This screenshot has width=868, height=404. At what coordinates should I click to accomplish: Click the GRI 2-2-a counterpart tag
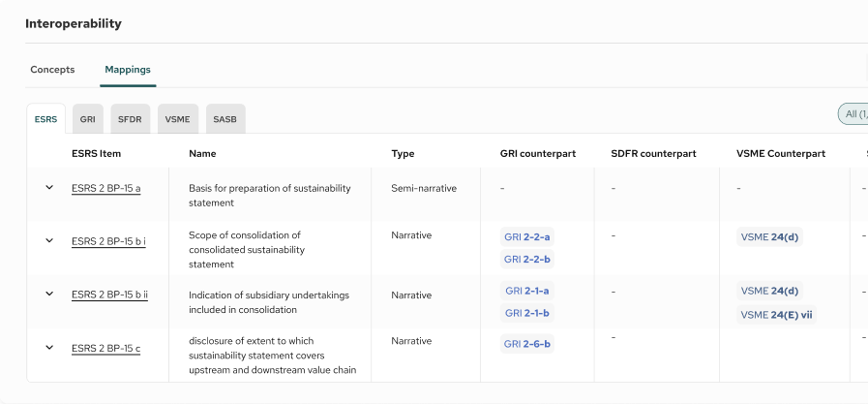tap(527, 237)
